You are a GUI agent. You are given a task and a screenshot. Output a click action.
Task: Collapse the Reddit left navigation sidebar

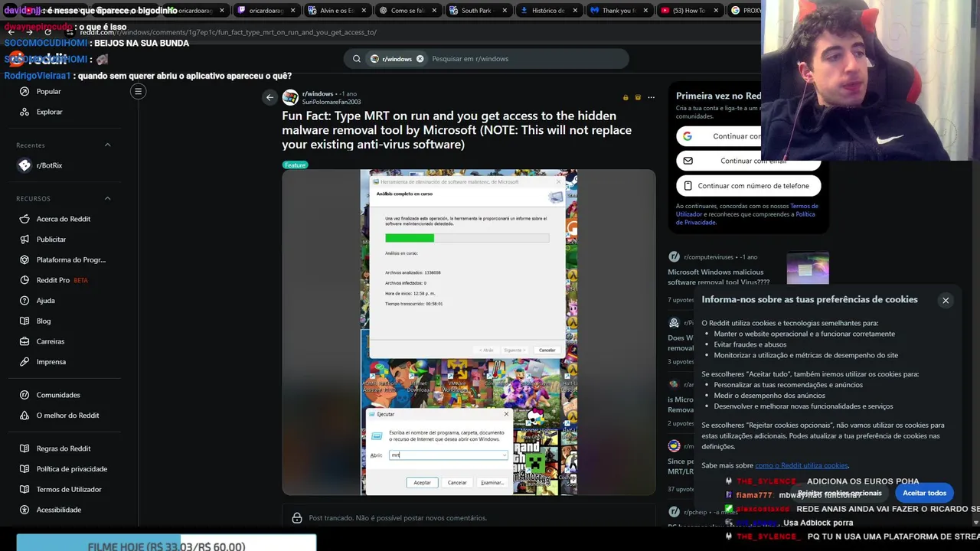click(x=138, y=92)
